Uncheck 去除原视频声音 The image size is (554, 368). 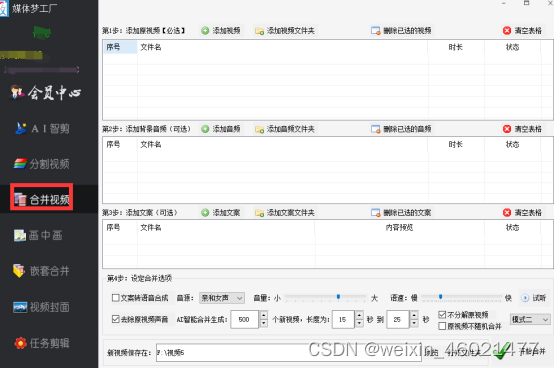[116, 319]
